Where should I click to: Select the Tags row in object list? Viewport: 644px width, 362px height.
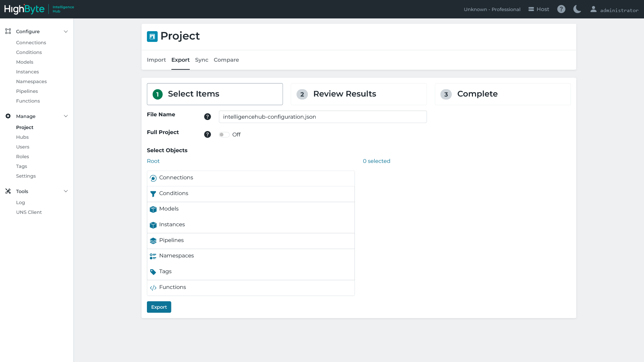(x=251, y=272)
